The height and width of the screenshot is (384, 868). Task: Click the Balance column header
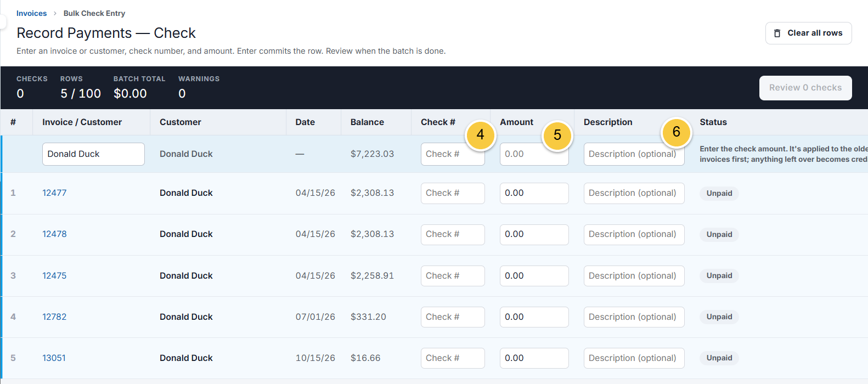point(367,122)
